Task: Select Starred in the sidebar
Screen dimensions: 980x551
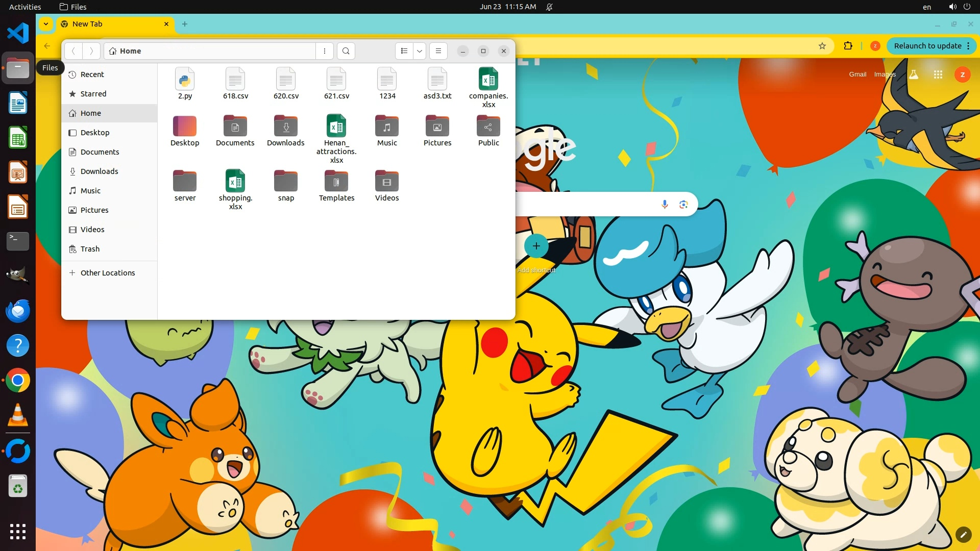Action: 93,94
